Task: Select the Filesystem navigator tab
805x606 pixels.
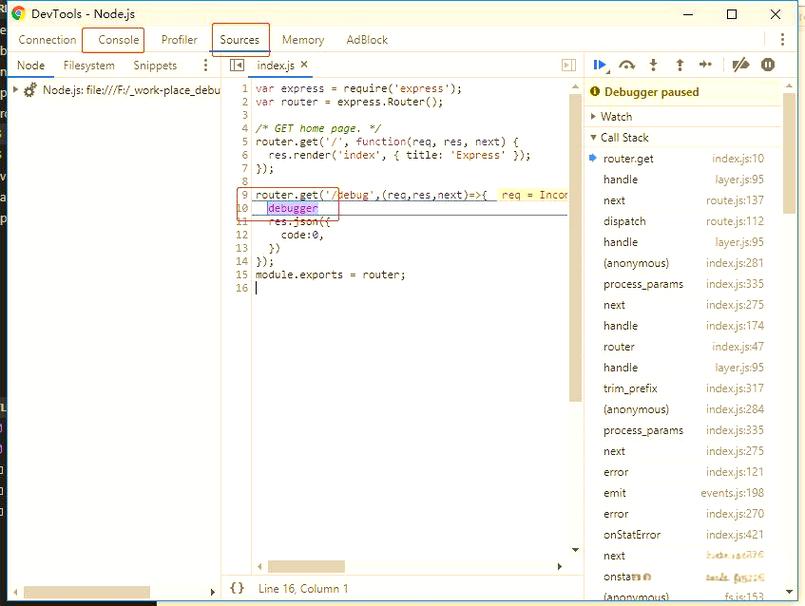Action: tap(89, 65)
